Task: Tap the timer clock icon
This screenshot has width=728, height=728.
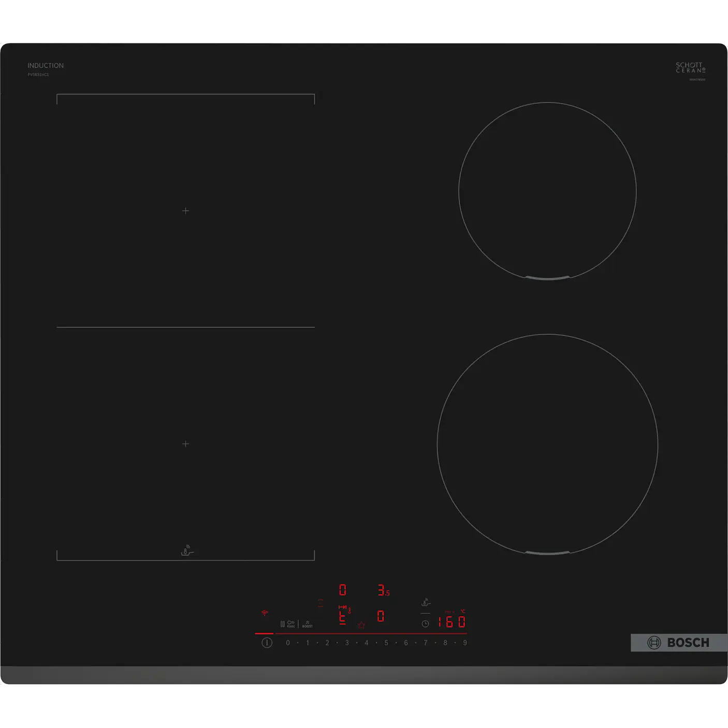Action: 425,624
